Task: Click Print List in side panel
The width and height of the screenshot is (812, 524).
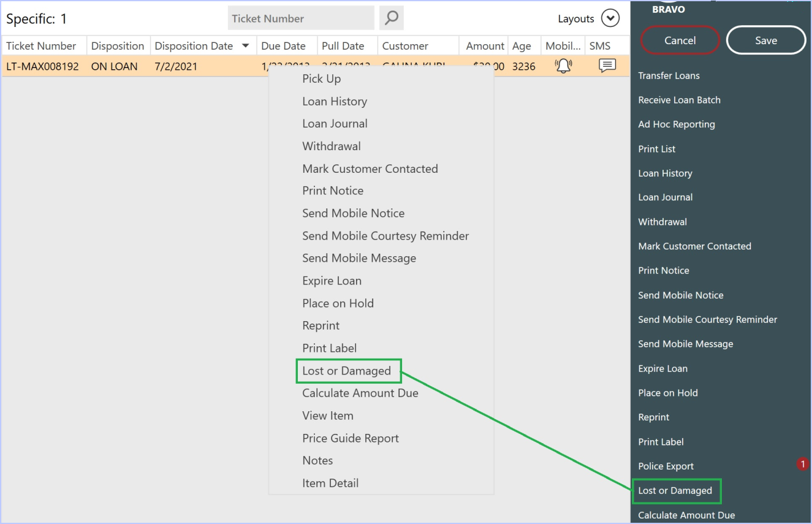Action: pos(657,149)
